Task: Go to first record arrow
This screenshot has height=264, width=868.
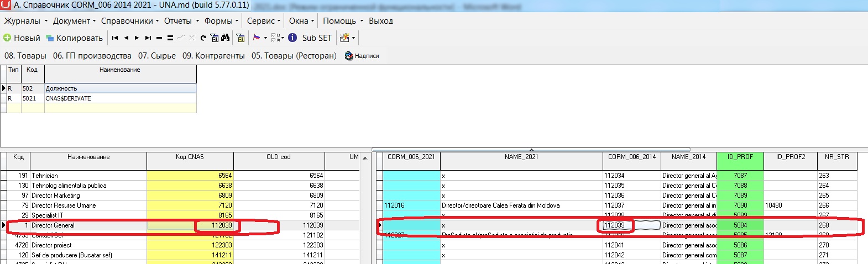Action: coord(115,38)
